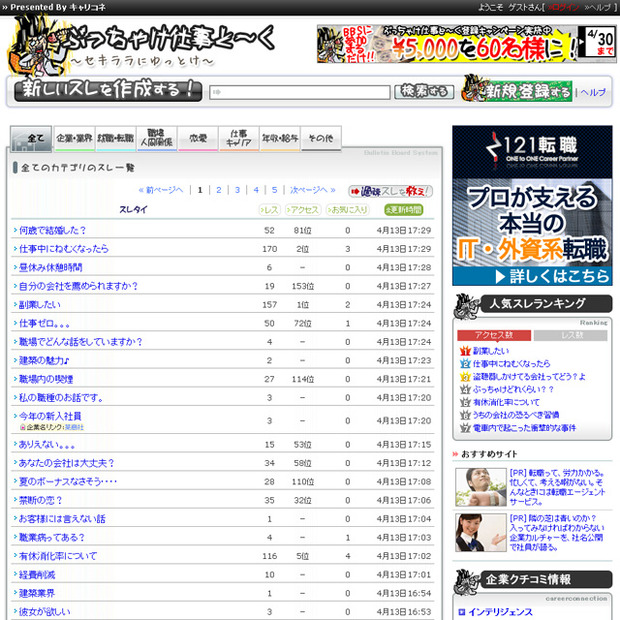
Task: Open thread 禁断の恋？
Action: click(x=41, y=500)
